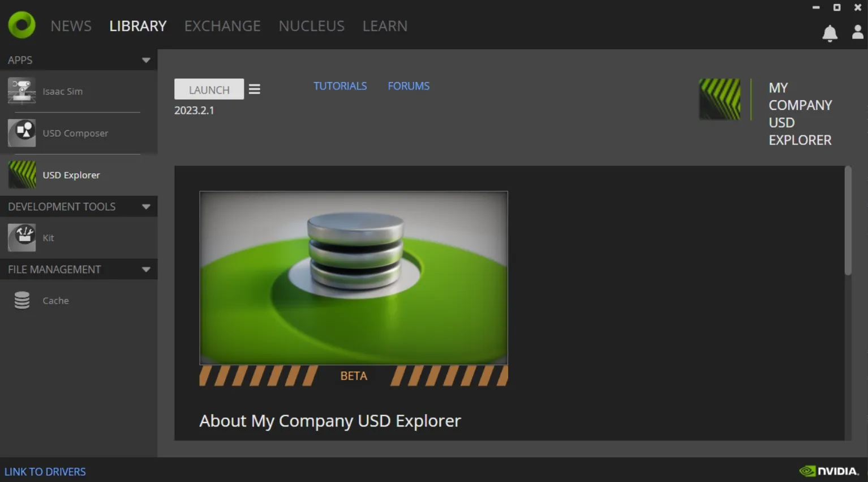Switch to the NEWS tab
Viewport: 868px width, 482px height.
(x=71, y=26)
